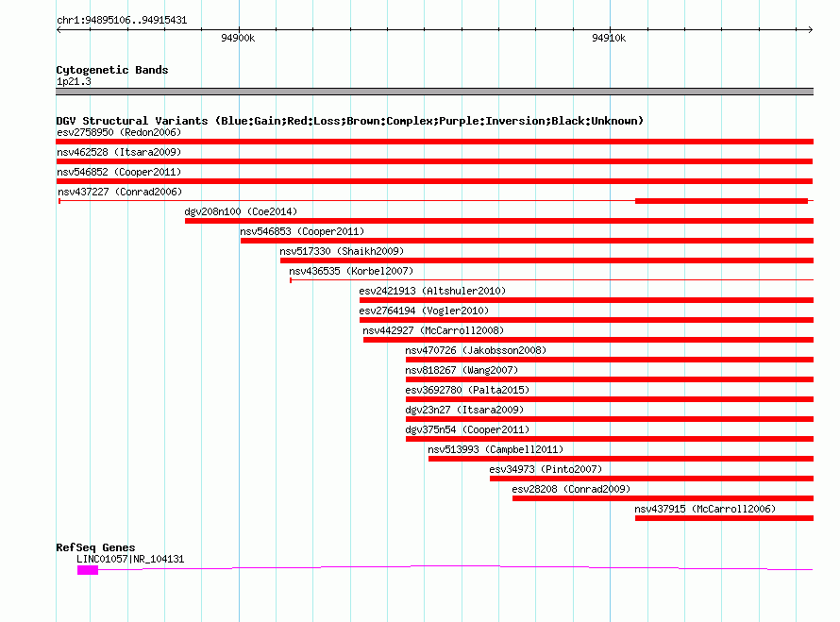This screenshot has height=622, width=840.
Task: Click the red bar under nsv462528
Action: (x=434, y=161)
